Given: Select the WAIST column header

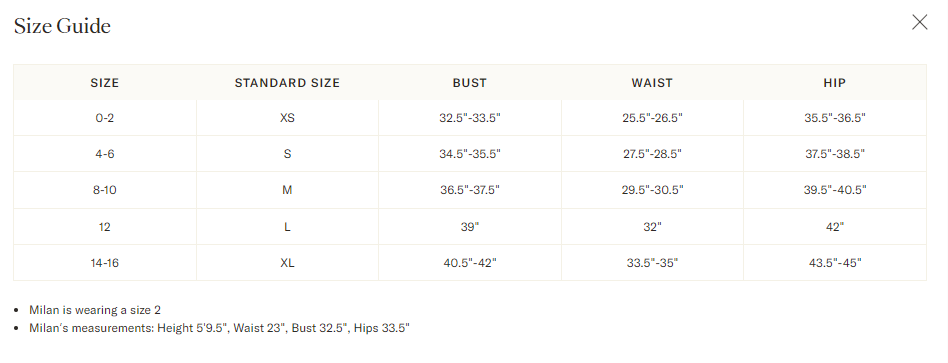Looking at the screenshot, I should point(652,83).
